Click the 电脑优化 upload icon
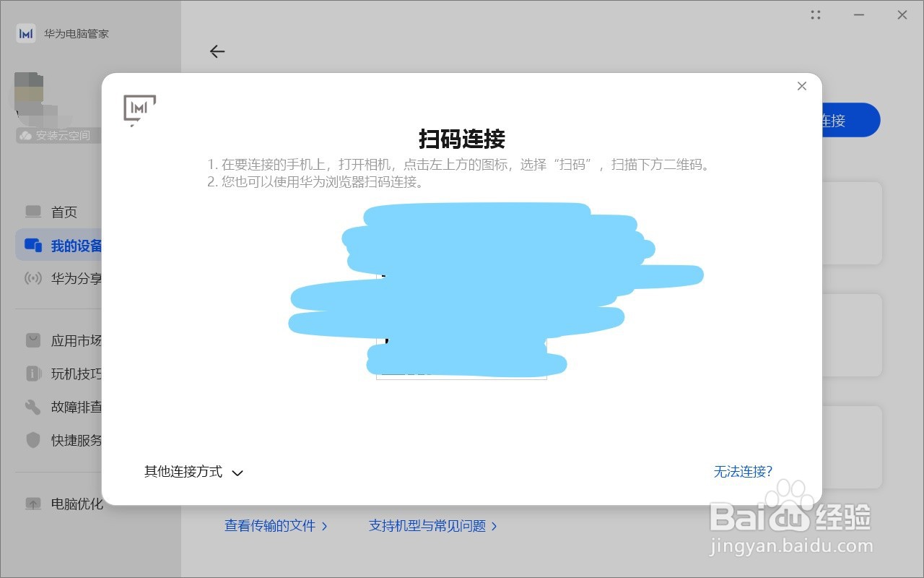Image resolution: width=924 pixels, height=578 pixels. 33,504
